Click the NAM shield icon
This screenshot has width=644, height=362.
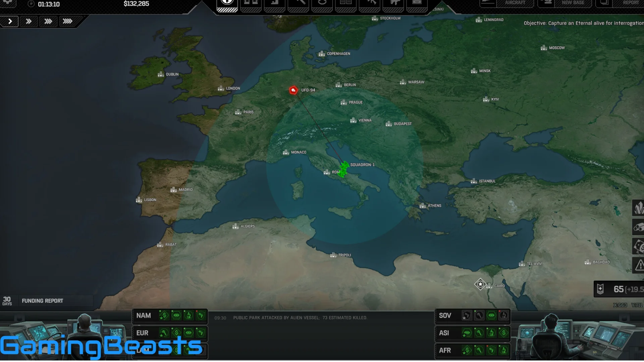(x=201, y=315)
